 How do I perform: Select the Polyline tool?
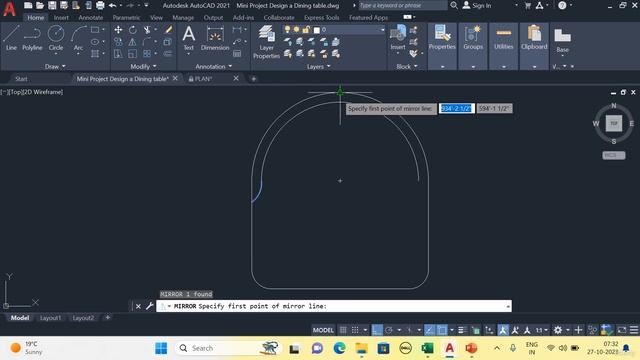pyautogui.click(x=32, y=38)
